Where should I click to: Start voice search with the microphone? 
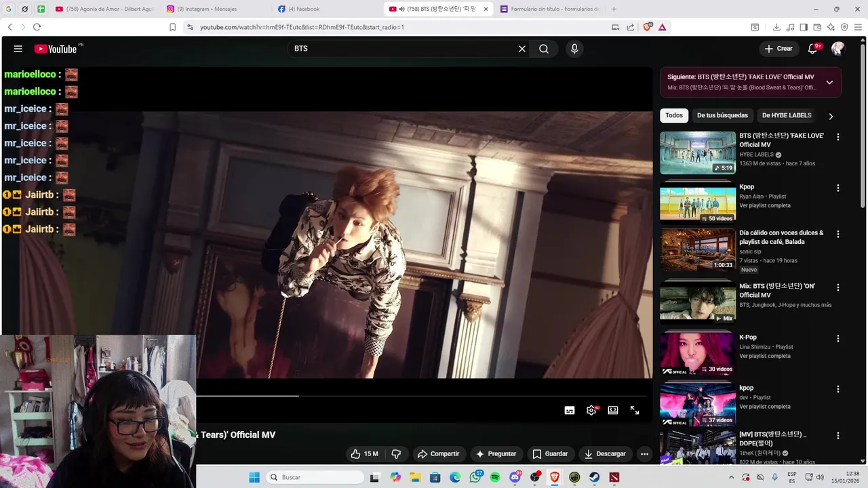click(x=574, y=49)
